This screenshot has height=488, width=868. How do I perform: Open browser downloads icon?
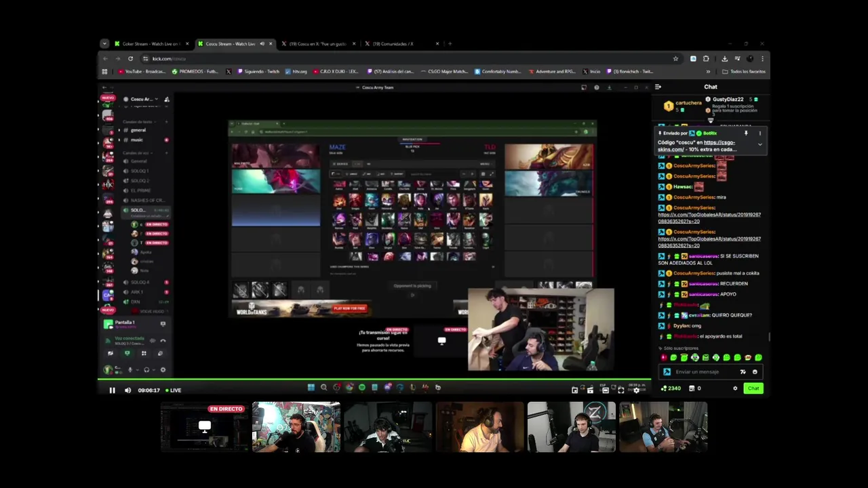[x=724, y=58]
